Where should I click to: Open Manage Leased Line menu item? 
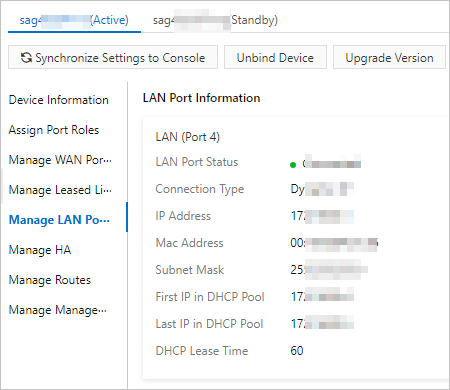click(60, 190)
